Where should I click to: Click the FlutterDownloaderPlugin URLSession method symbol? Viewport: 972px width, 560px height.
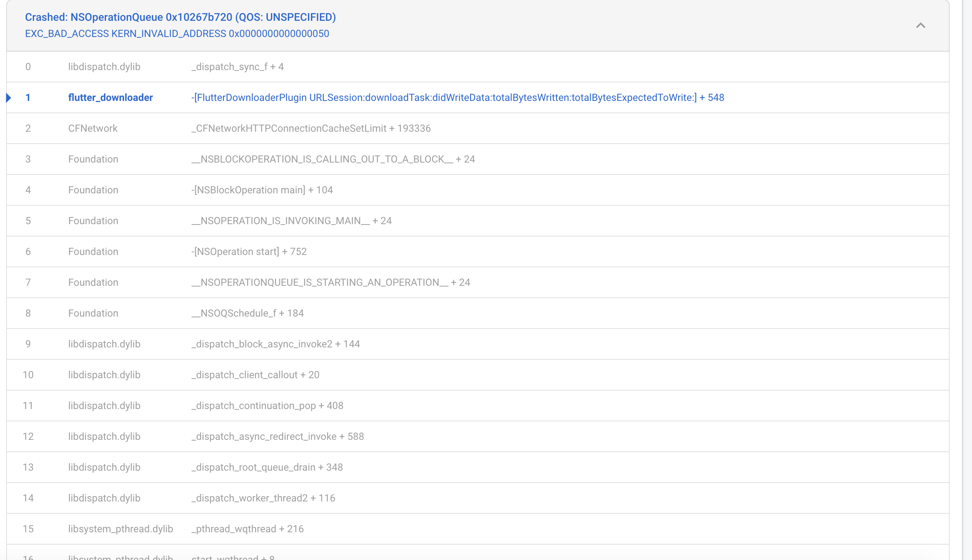point(458,97)
